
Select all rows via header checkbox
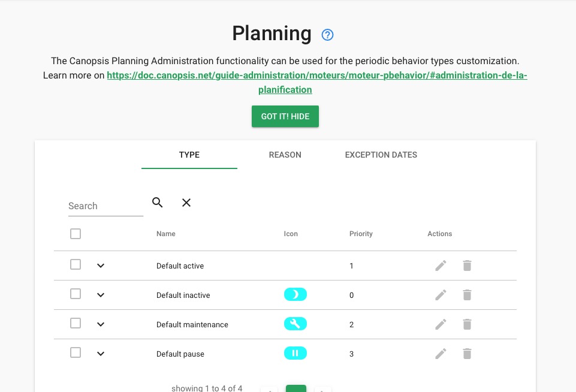click(75, 233)
